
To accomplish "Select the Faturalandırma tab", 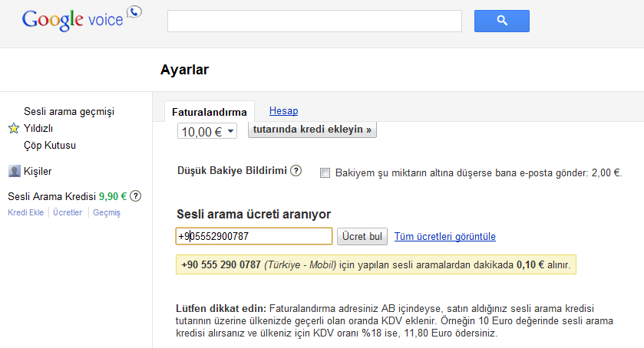I will pyautogui.click(x=210, y=112).
